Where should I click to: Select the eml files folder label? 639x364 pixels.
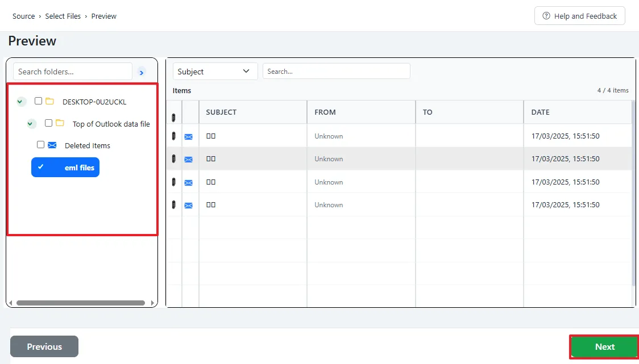coord(80,168)
